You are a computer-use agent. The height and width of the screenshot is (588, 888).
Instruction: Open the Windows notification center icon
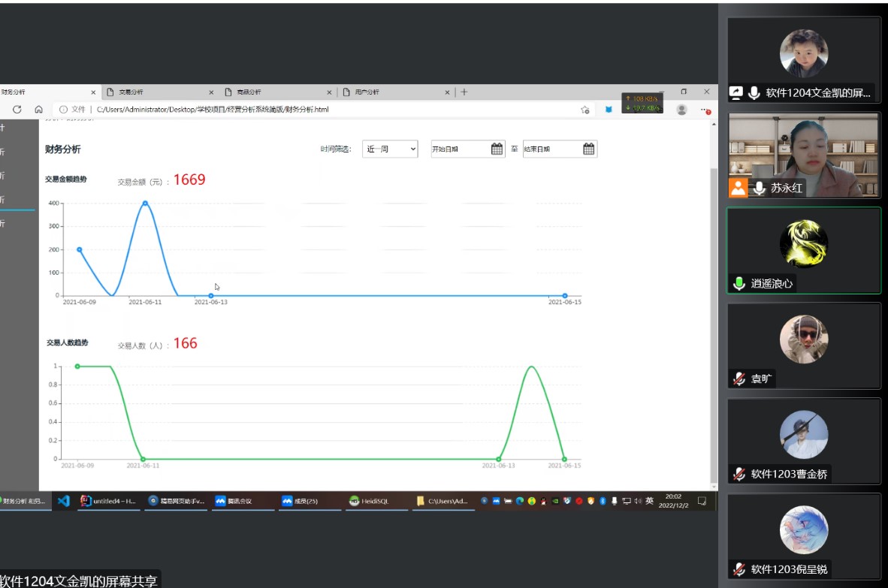tap(702, 501)
